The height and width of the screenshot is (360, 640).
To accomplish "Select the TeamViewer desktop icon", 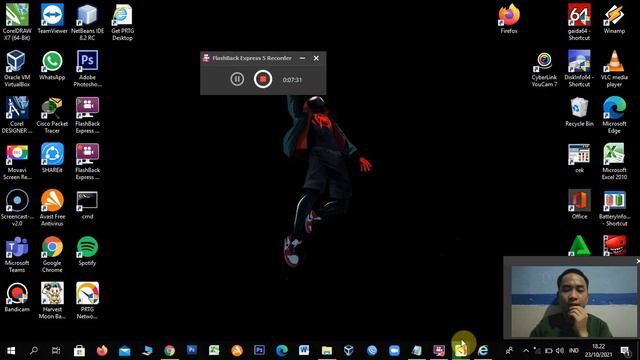I will [x=52, y=19].
